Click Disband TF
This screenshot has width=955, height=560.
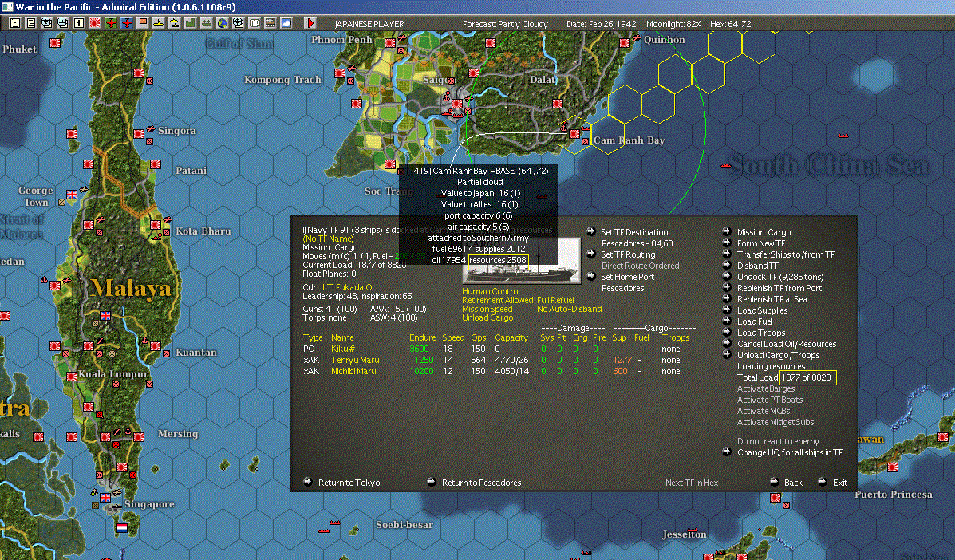click(x=758, y=266)
